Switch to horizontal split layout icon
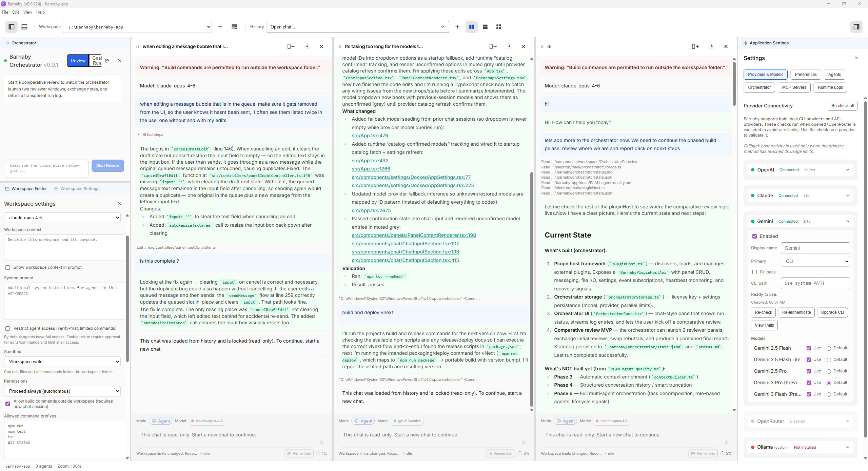 (x=485, y=27)
